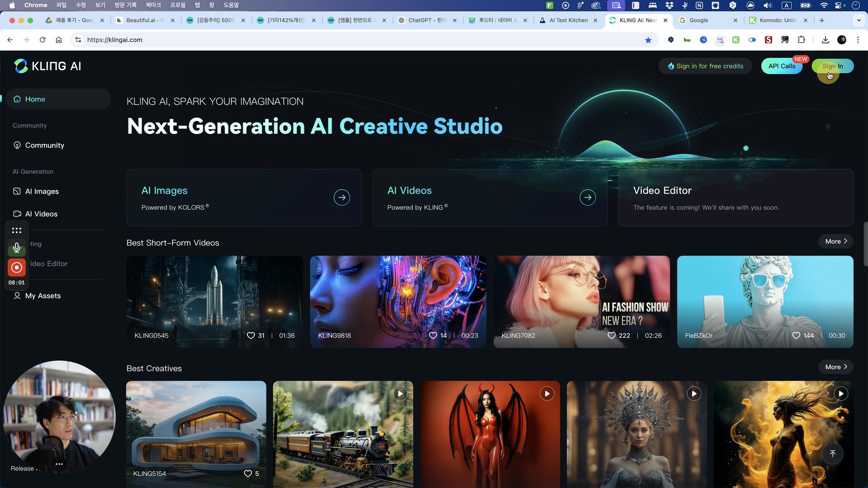868x488 pixels.
Task: Switch to AI Test Kitchen tab
Action: point(568,20)
